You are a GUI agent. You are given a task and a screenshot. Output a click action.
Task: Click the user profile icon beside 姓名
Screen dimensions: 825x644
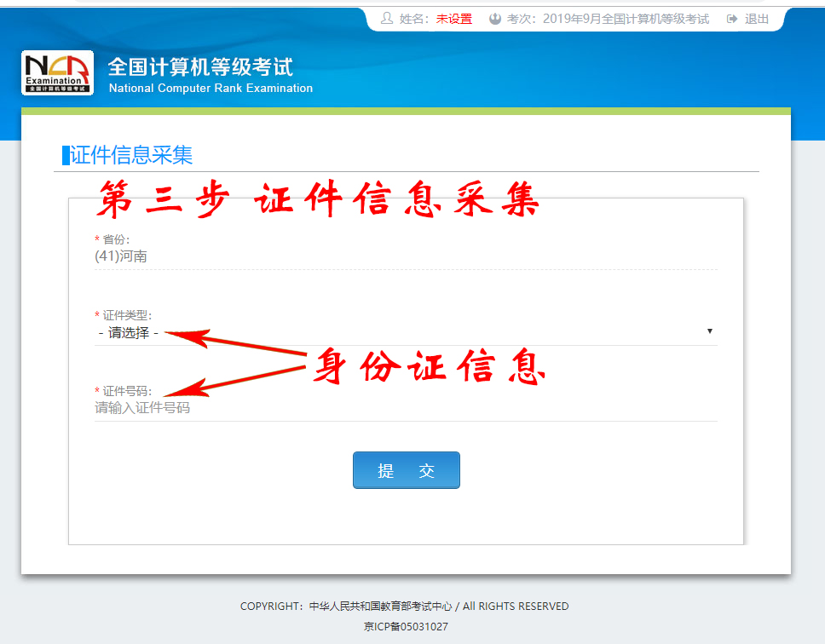pos(387,19)
